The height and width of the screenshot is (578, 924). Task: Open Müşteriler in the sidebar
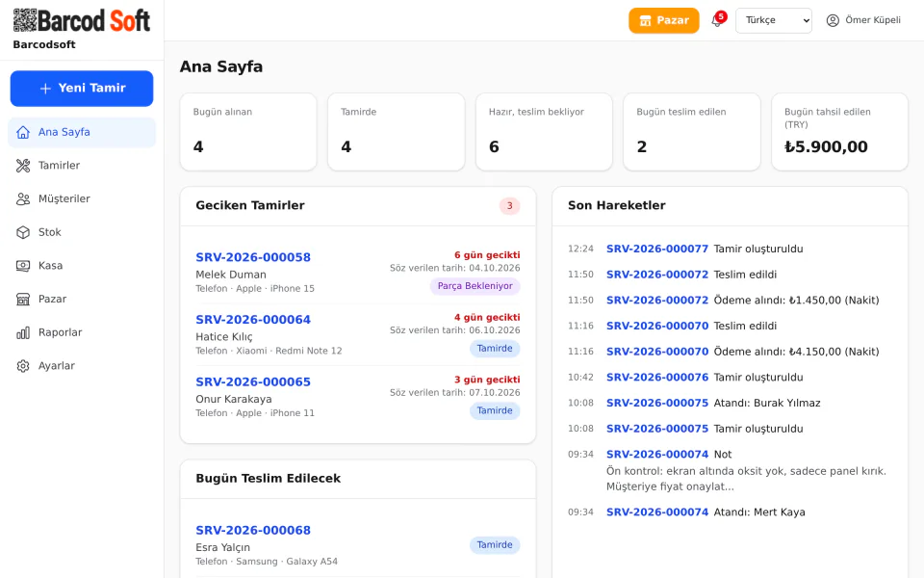[x=82, y=198]
